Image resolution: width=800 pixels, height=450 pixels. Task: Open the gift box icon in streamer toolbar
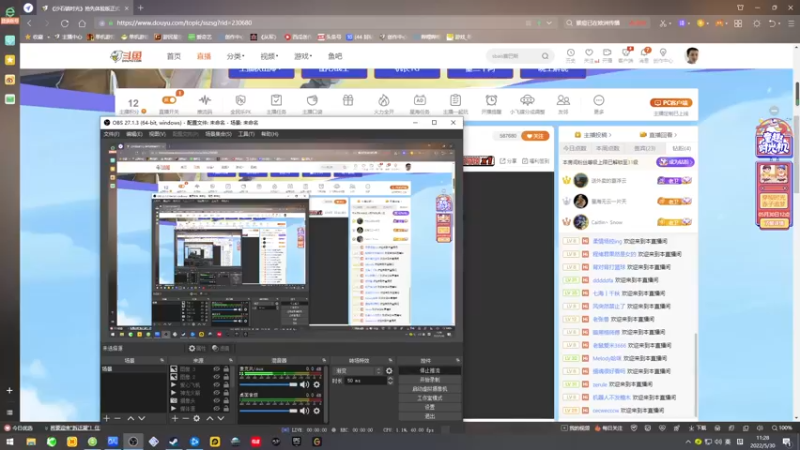[348, 100]
